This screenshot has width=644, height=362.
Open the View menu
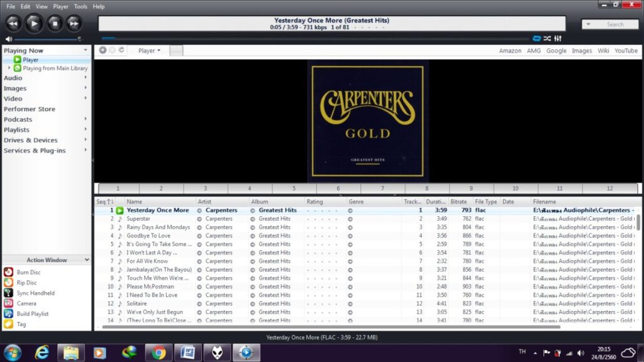42,6
